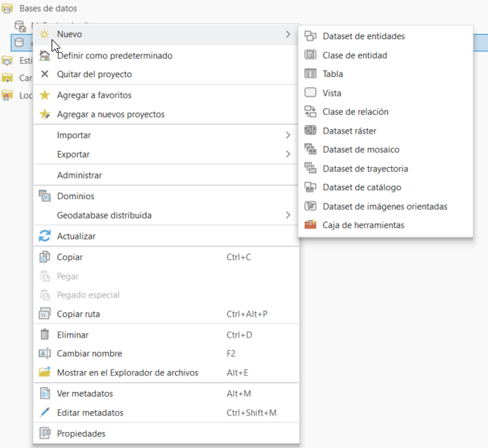Select Definir como predeterminado option
Viewport: 488px width, 448px height.
tap(114, 56)
